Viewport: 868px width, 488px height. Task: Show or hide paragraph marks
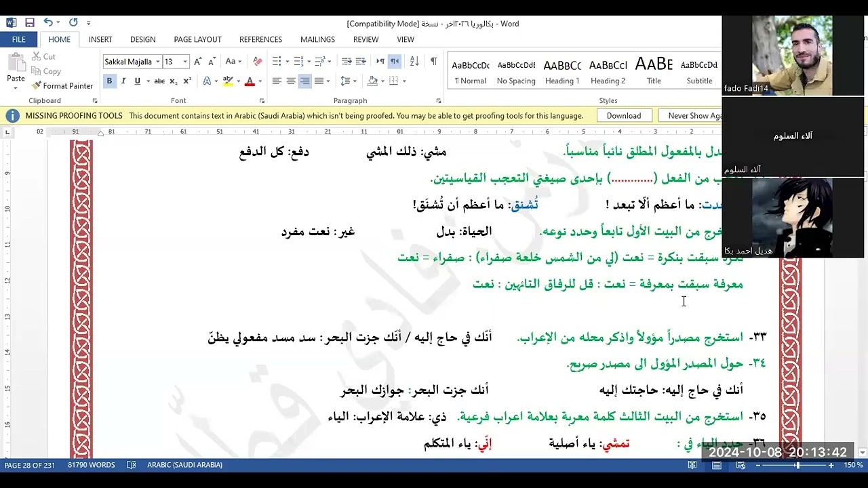pos(434,62)
